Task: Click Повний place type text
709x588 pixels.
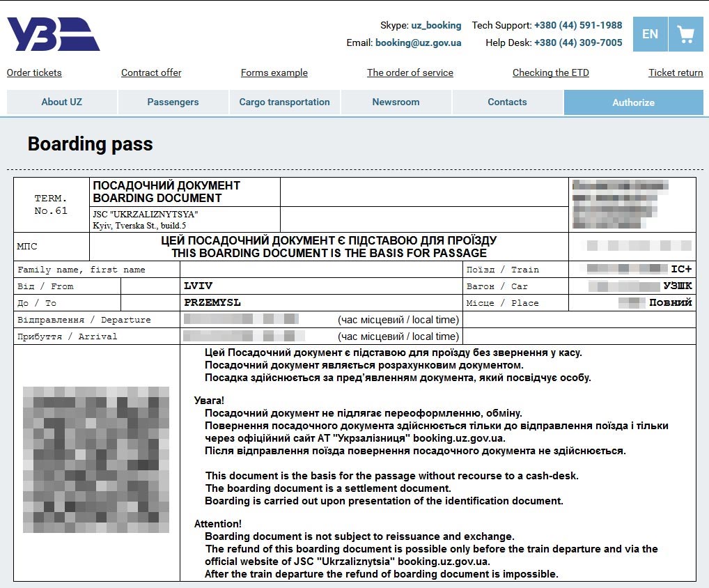Action: tap(671, 302)
